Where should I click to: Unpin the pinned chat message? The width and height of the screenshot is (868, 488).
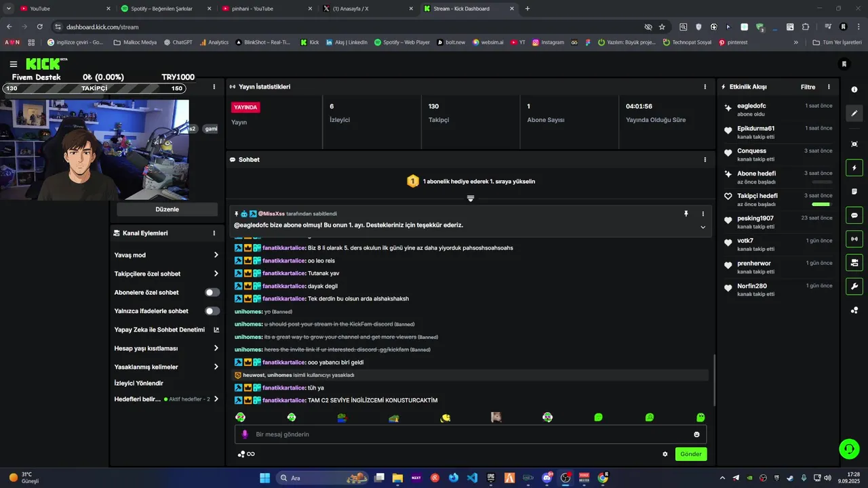tap(686, 213)
